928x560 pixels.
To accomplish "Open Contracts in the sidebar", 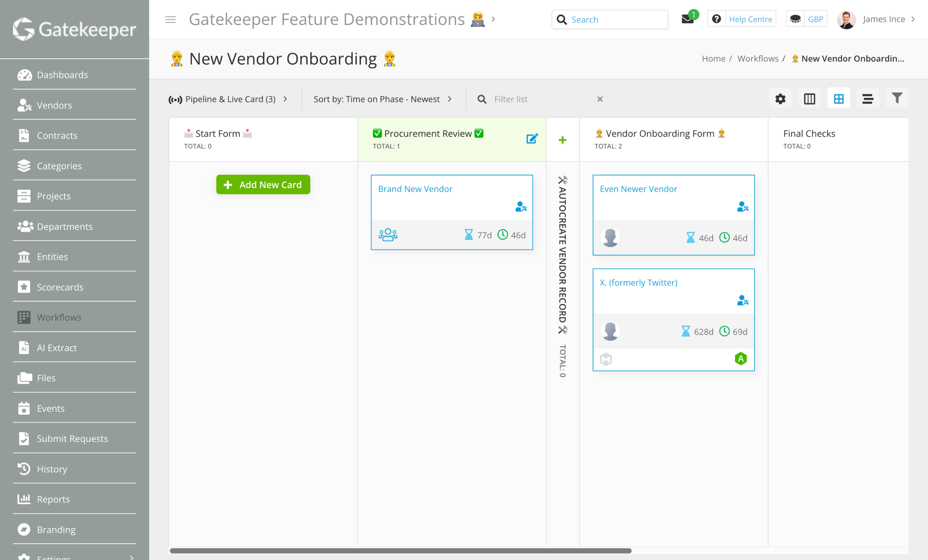I will [x=57, y=136].
